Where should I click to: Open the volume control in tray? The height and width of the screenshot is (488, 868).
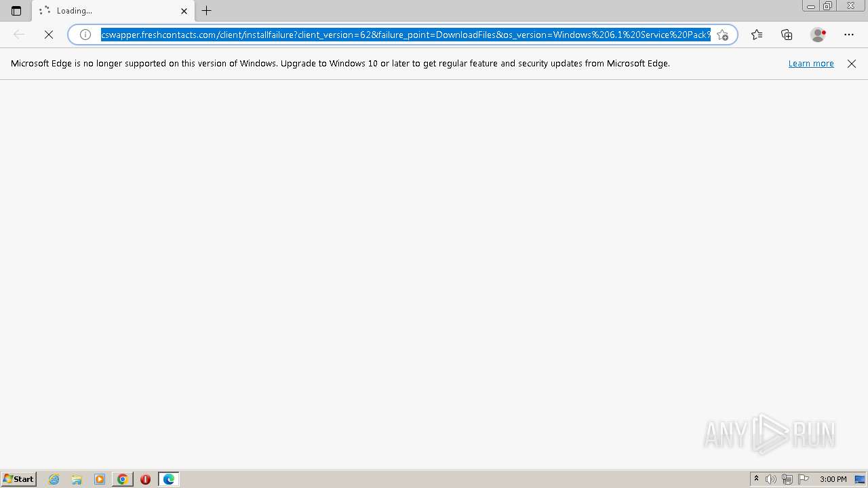(x=771, y=479)
